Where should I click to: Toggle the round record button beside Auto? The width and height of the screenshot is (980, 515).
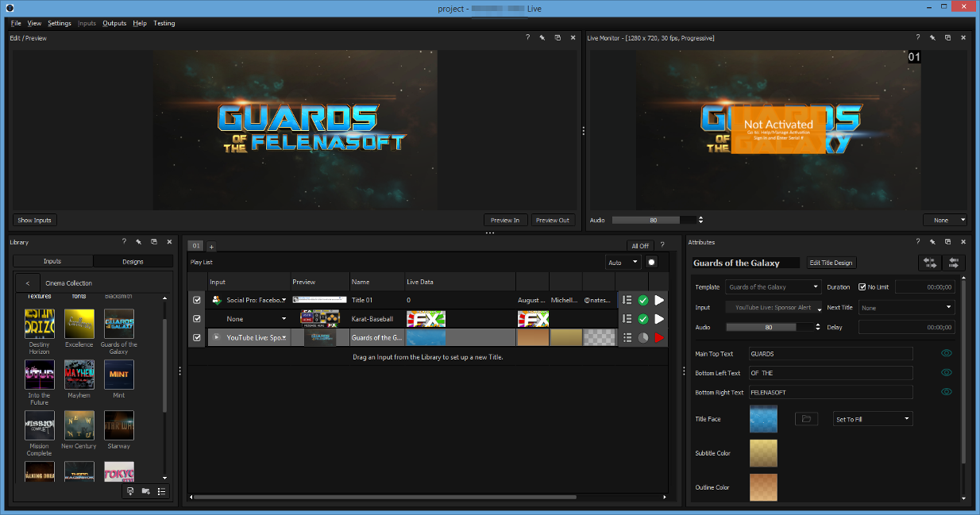point(652,262)
